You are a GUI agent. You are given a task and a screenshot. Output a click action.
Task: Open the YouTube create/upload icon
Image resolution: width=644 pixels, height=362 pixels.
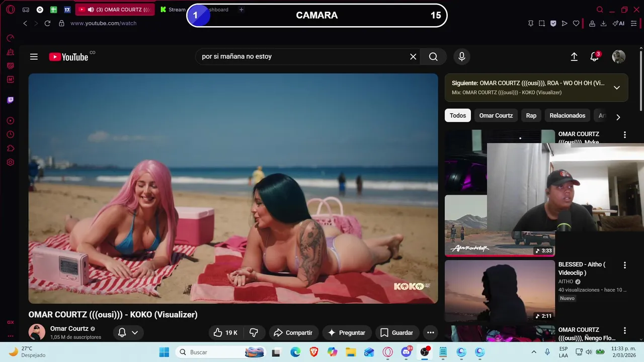coord(574,57)
